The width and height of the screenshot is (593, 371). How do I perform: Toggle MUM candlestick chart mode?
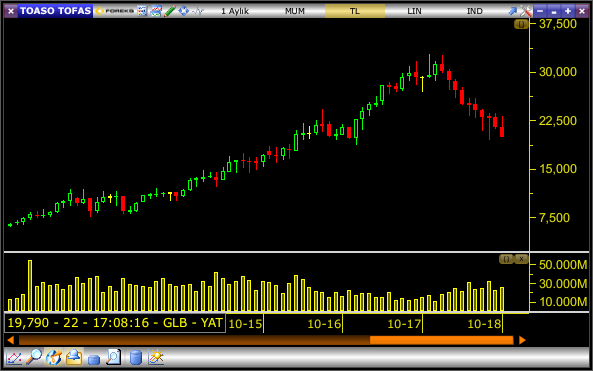(x=295, y=11)
